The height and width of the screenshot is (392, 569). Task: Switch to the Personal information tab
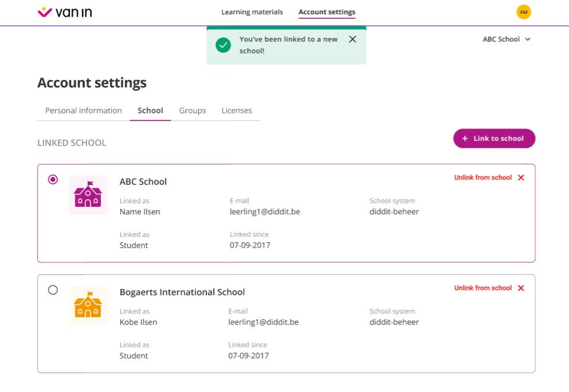click(x=83, y=111)
